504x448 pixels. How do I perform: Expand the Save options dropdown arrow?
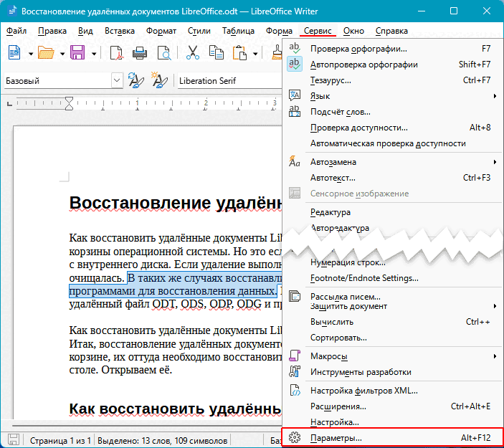pos(94,54)
